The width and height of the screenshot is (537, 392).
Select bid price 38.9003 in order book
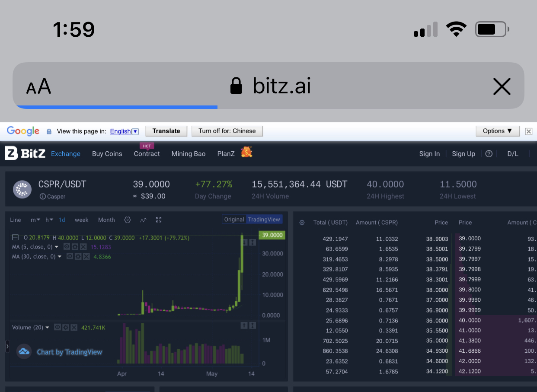437,239
